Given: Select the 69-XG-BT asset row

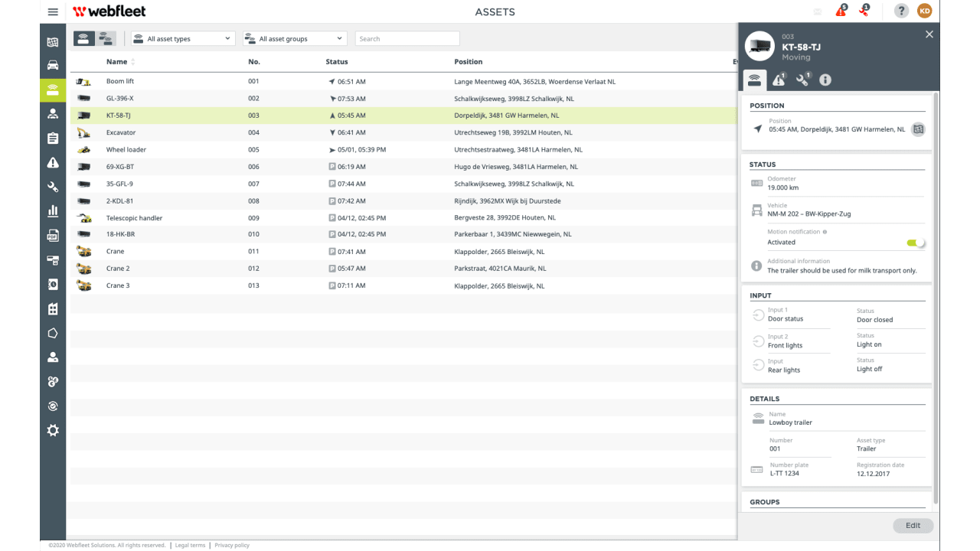Looking at the screenshot, I should pyautogui.click(x=403, y=167).
